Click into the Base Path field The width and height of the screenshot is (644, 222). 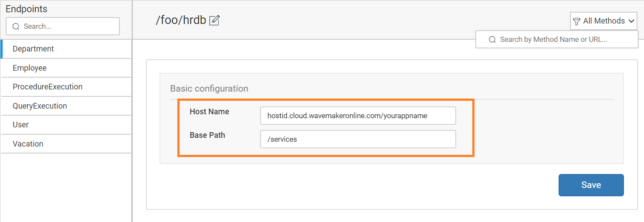click(358, 140)
